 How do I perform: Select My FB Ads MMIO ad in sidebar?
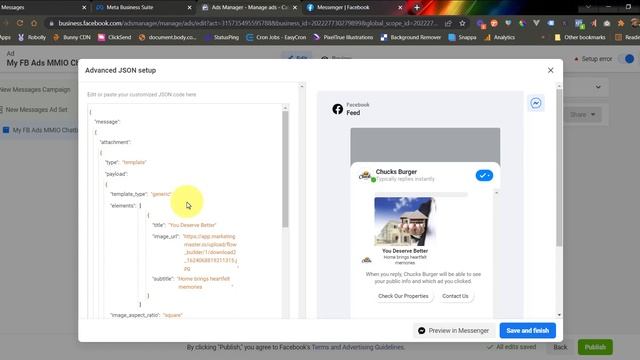click(40, 130)
